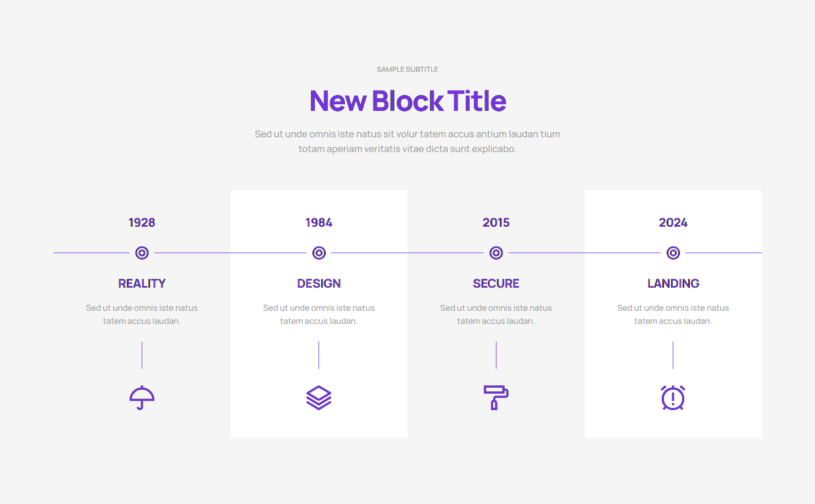The width and height of the screenshot is (815, 504).
Task: Click the alarm clock icon under Landing
Action: (x=673, y=397)
